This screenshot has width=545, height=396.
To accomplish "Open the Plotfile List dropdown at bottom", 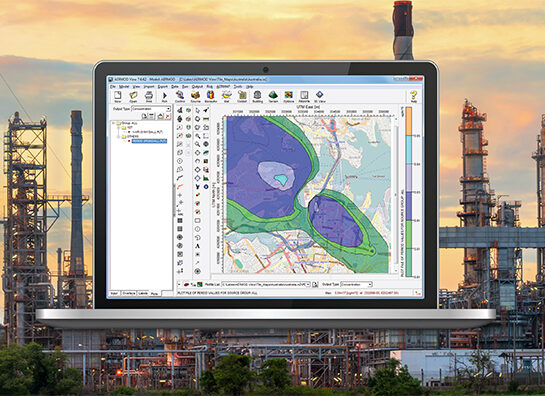I will point(266,284).
